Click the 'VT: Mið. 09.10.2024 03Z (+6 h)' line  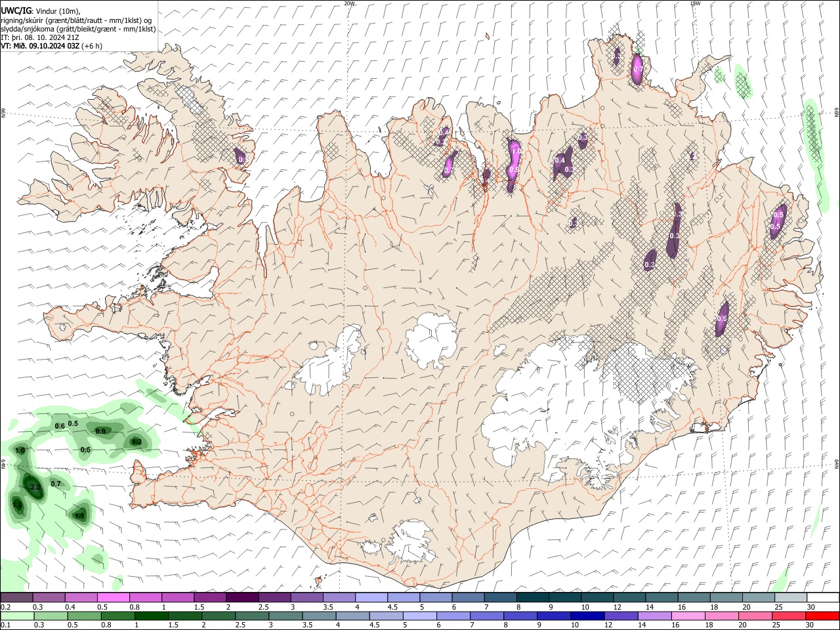pos(51,46)
